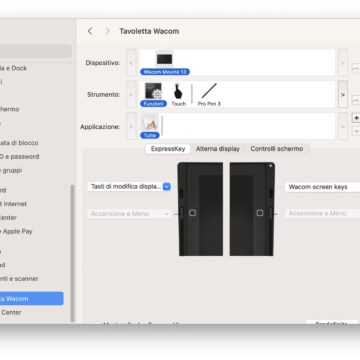The image size is (360, 360).
Task: Select the highlighted Wacom item in sidebar
Action: [32, 299]
